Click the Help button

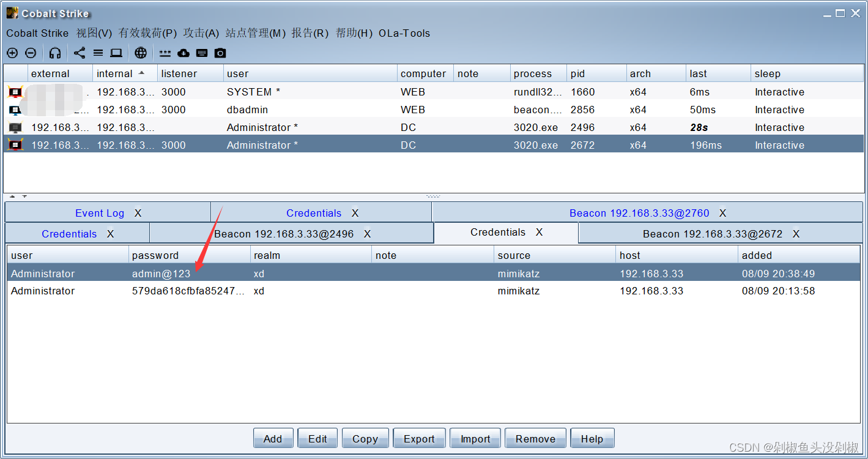(x=592, y=438)
